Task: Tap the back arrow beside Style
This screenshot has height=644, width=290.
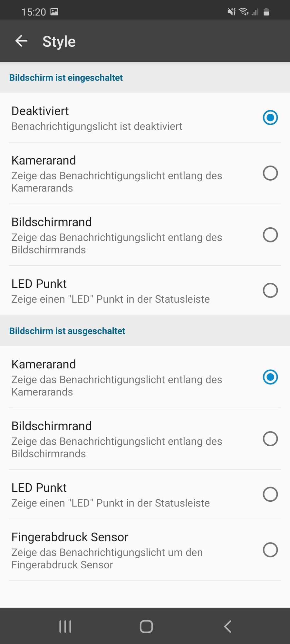Action: [21, 41]
